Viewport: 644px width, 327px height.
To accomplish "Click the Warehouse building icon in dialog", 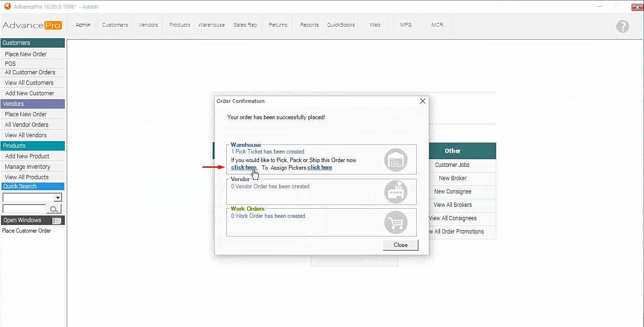I will point(396,160).
